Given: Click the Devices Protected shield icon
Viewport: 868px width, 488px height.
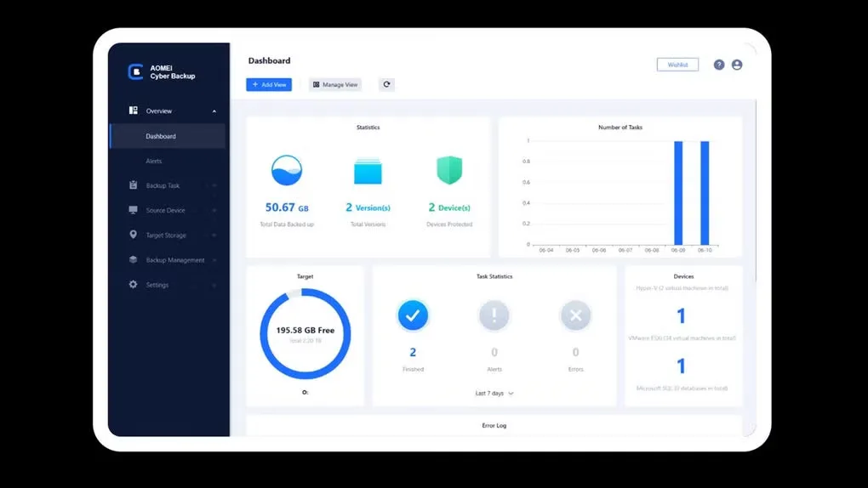Looking at the screenshot, I should point(449,170).
